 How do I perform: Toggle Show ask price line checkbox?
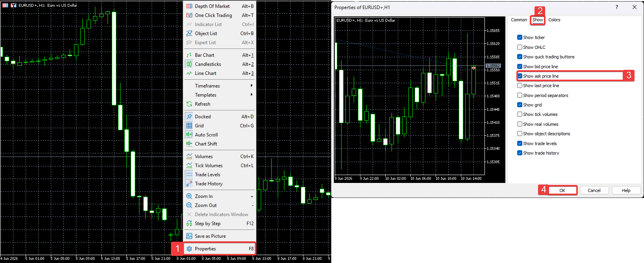tap(520, 76)
